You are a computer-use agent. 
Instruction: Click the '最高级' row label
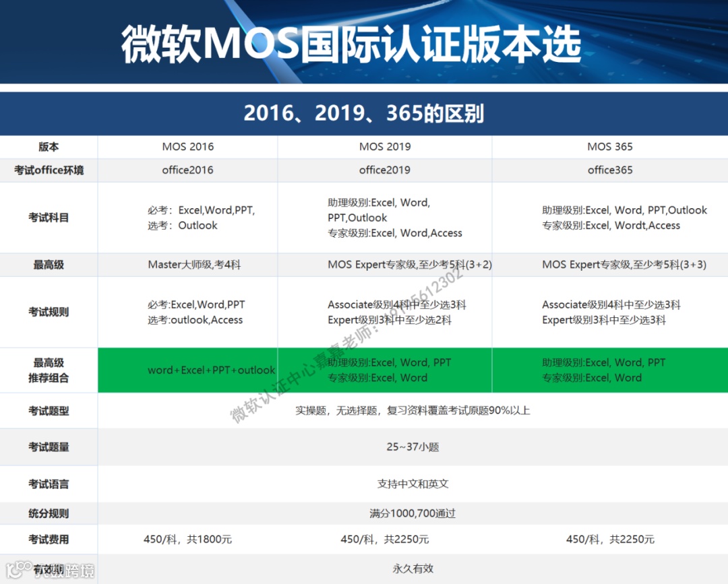[x=49, y=265]
